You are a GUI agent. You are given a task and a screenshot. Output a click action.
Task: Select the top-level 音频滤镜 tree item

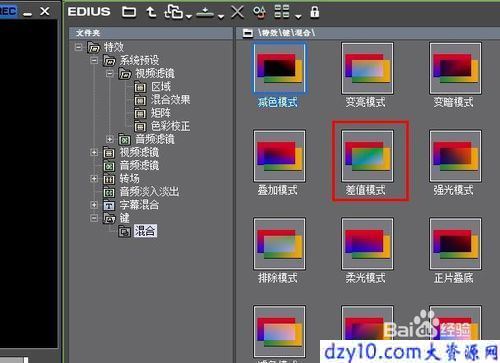point(139,165)
